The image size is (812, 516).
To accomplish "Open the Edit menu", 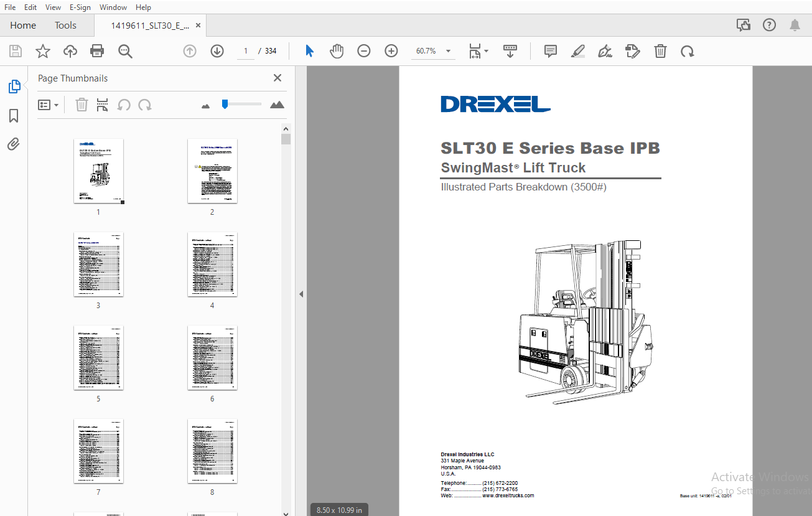I will (30, 7).
